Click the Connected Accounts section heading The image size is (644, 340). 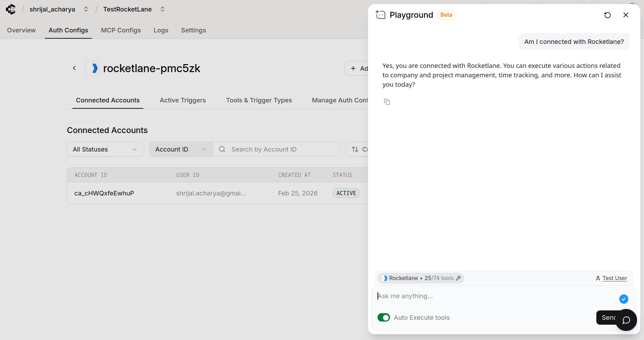[x=107, y=130]
